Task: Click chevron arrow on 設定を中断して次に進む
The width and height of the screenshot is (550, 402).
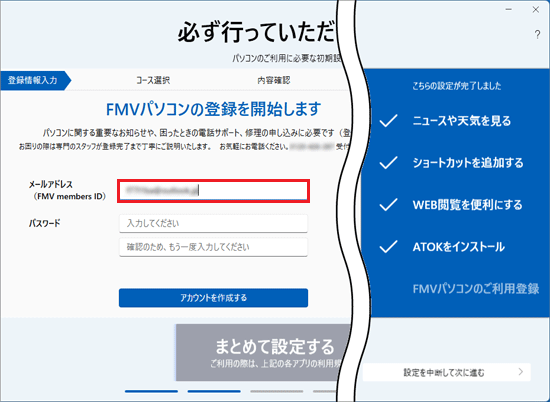Action: point(521,372)
